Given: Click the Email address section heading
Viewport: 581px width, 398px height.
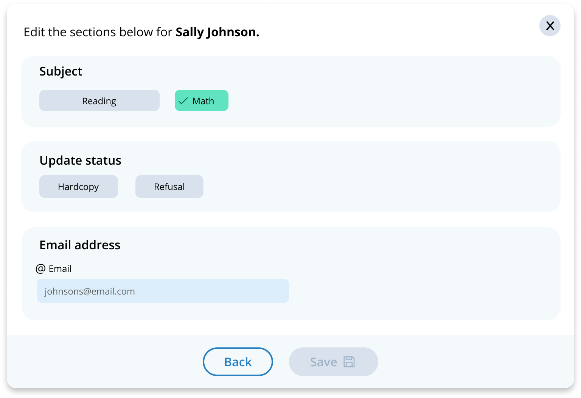Looking at the screenshot, I should click(x=80, y=245).
